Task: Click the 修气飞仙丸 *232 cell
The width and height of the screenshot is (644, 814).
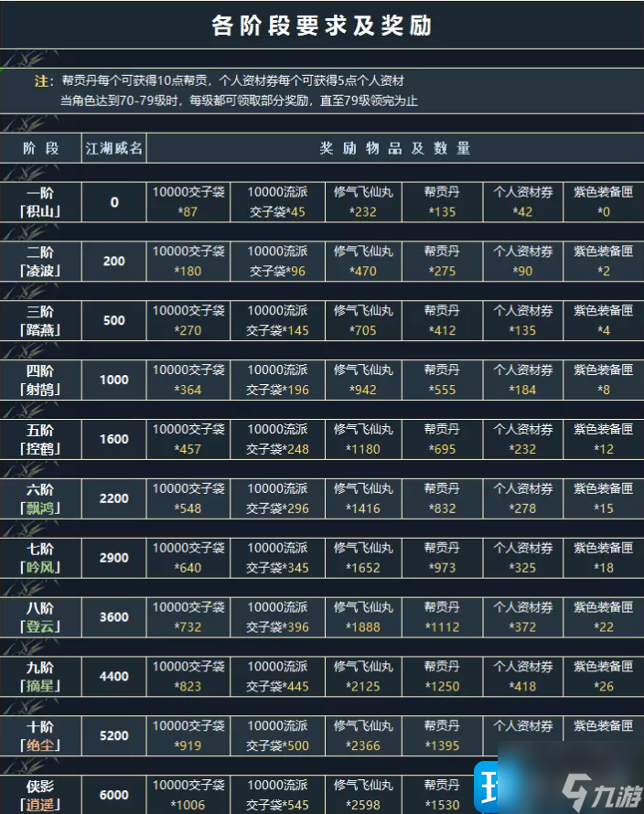Action: [x=363, y=202]
